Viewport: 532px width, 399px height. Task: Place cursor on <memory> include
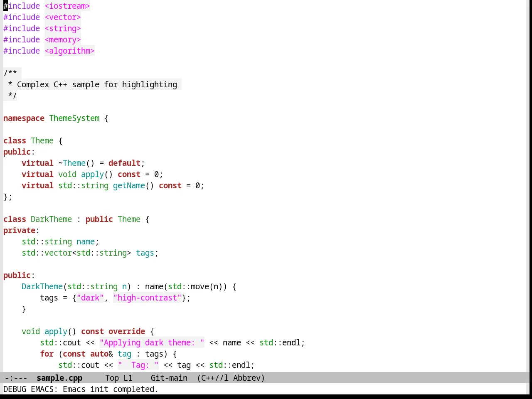(63, 39)
